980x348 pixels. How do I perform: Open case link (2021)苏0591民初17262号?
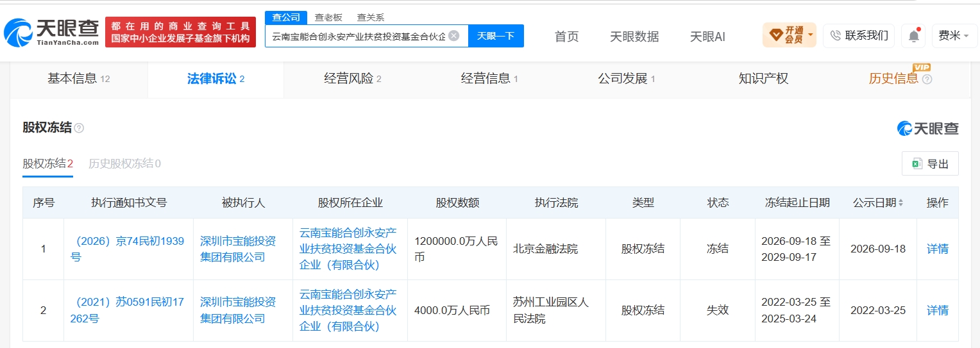pyautogui.click(x=127, y=310)
